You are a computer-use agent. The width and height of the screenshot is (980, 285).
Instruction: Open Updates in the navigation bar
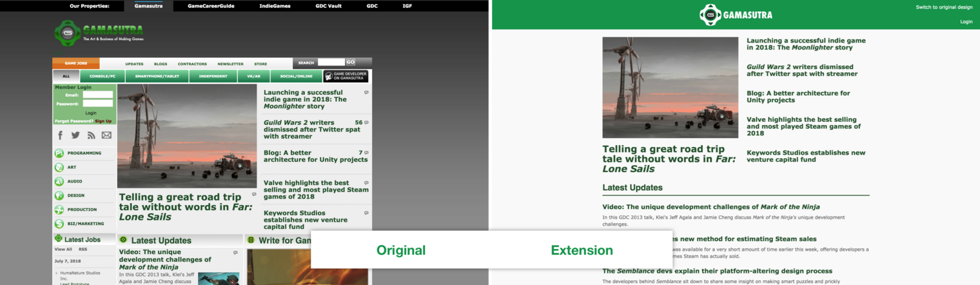134,64
